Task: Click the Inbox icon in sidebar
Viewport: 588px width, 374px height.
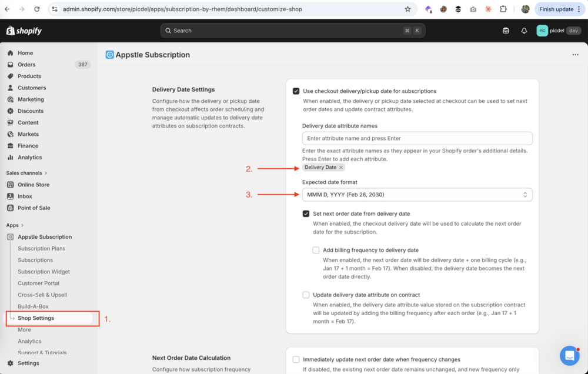Action: [11, 196]
